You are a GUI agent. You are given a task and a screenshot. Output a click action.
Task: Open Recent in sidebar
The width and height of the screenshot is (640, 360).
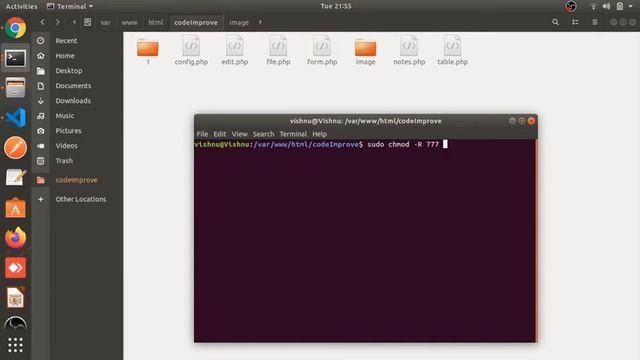[x=66, y=40]
